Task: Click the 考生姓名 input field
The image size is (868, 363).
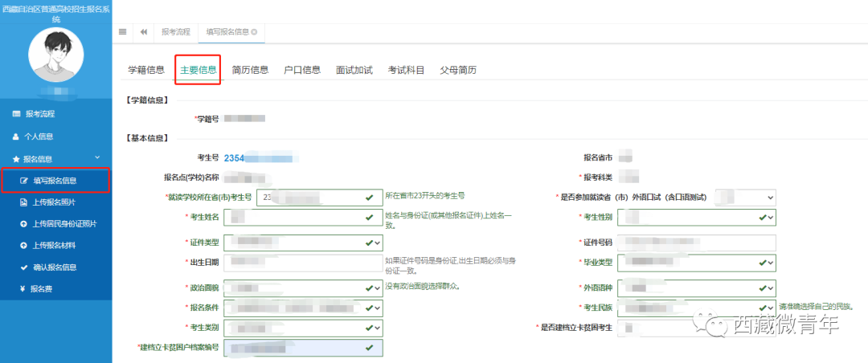Action: pos(297,218)
